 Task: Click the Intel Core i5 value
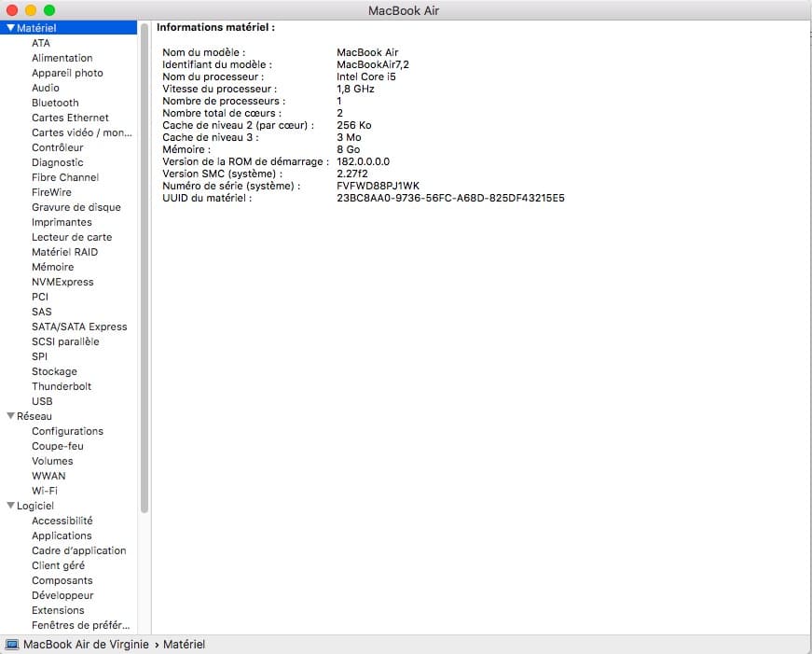pyautogui.click(x=366, y=77)
